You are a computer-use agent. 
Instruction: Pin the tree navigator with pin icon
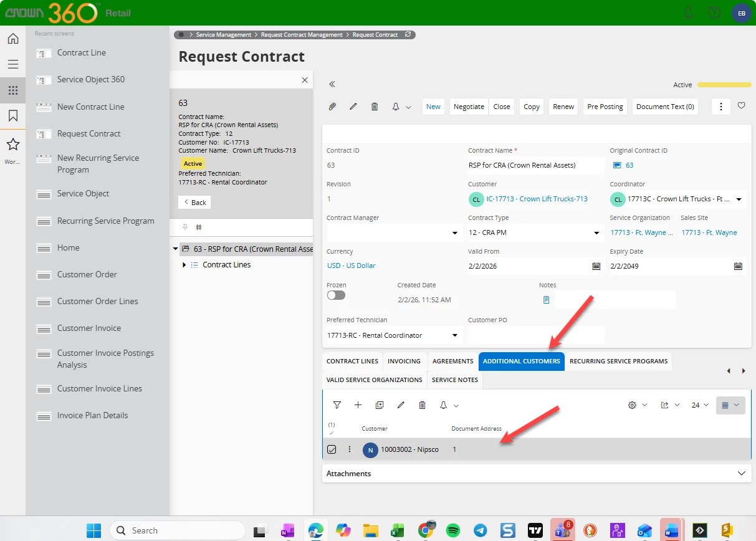(x=185, y=227)
